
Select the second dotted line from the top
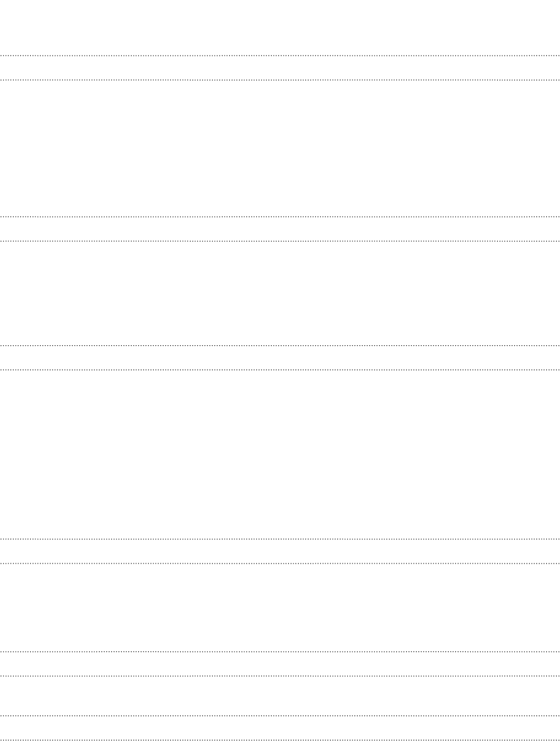click(280, 80)
